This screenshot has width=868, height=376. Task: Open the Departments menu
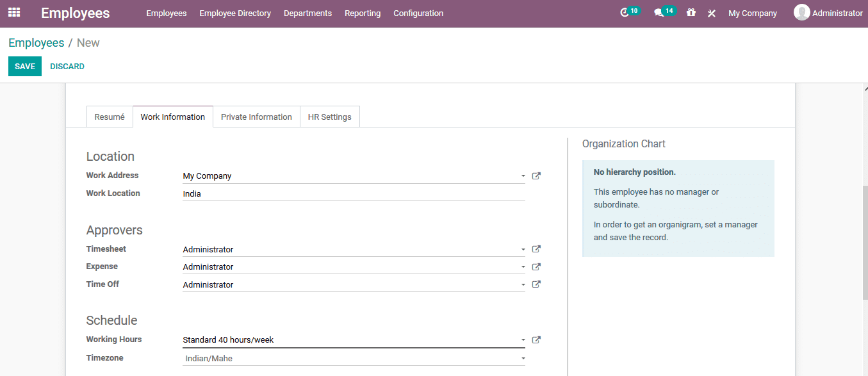(307, 13)
